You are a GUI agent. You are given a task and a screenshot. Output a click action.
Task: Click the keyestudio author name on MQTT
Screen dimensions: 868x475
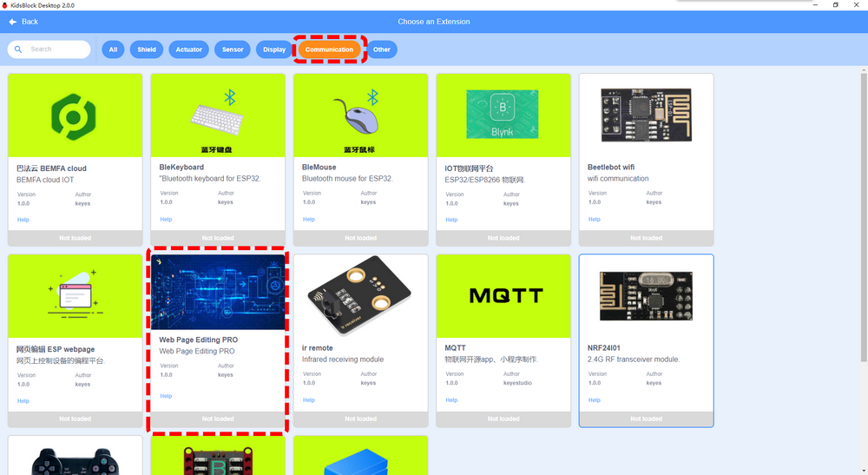(x=517, y=383)
